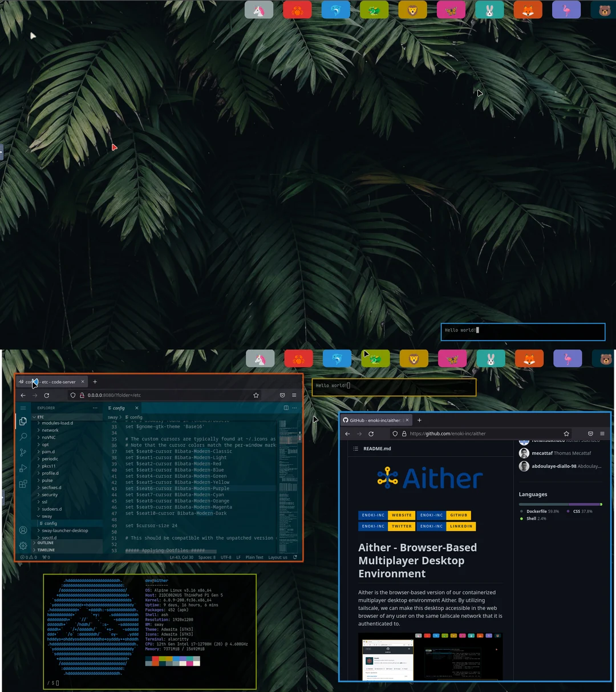Open the Firefox hamburger menu
The height and width of the screenshot is (692, 616).
coord(602,433)
